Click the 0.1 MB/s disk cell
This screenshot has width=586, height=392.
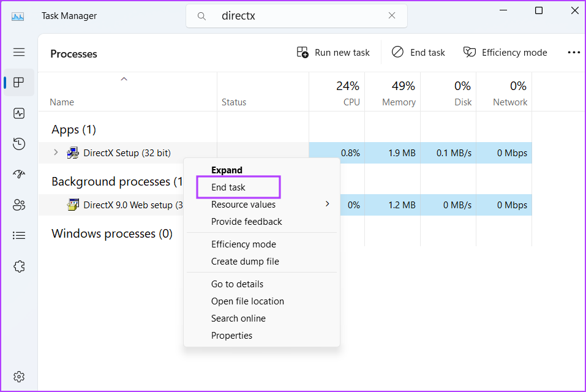(x=448, y=153)
